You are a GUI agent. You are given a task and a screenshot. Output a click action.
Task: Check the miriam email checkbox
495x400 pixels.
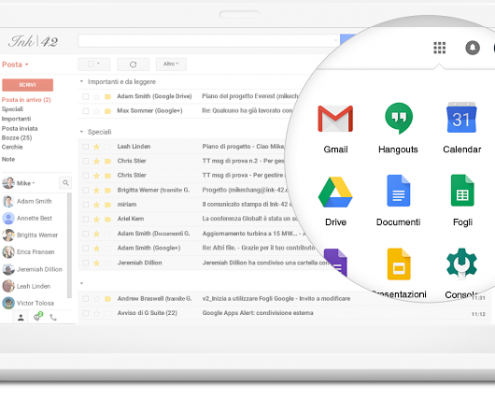[86, 205]
